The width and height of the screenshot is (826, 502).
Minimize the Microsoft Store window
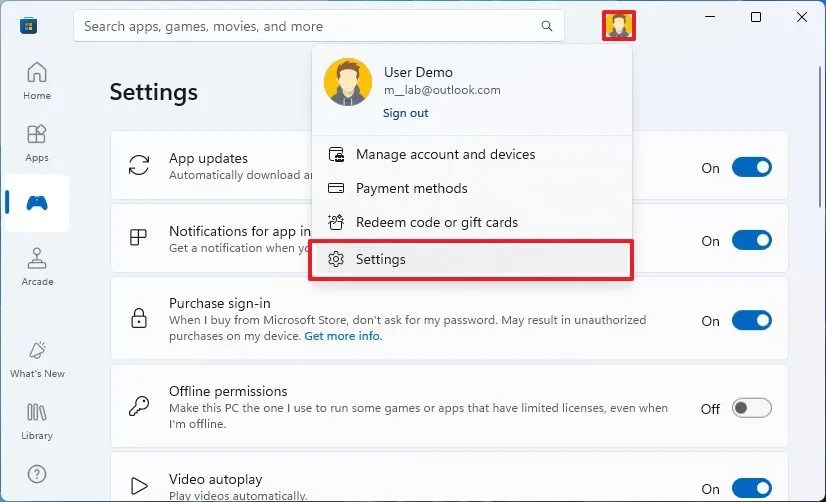pos(710,17)
